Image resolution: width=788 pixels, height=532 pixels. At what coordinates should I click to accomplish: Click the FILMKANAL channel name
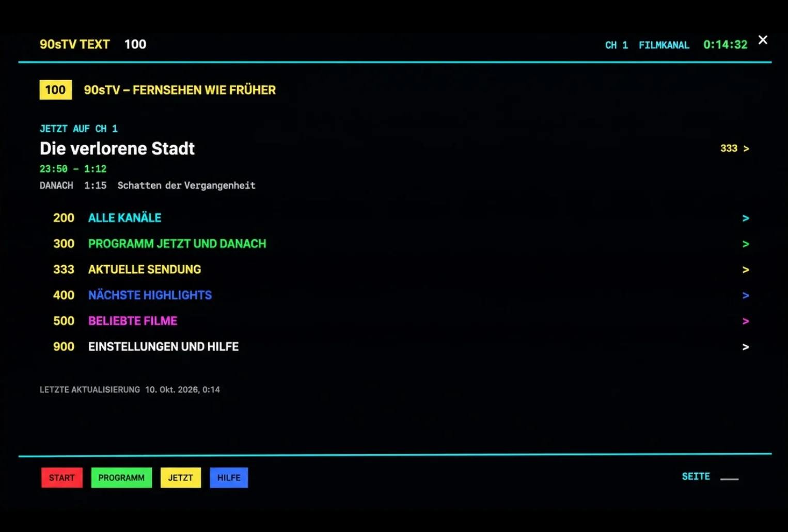[664, 45]
